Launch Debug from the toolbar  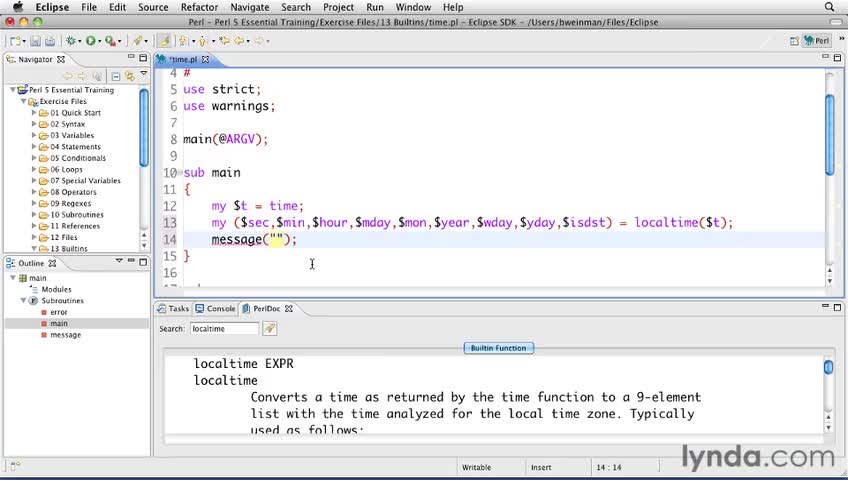tap(71, 41)
